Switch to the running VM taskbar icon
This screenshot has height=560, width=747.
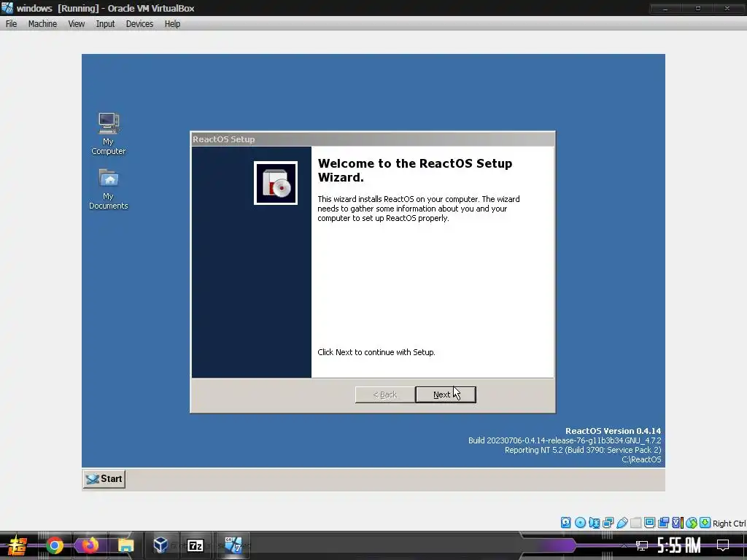pyautogui.click(x=233, y=545)
